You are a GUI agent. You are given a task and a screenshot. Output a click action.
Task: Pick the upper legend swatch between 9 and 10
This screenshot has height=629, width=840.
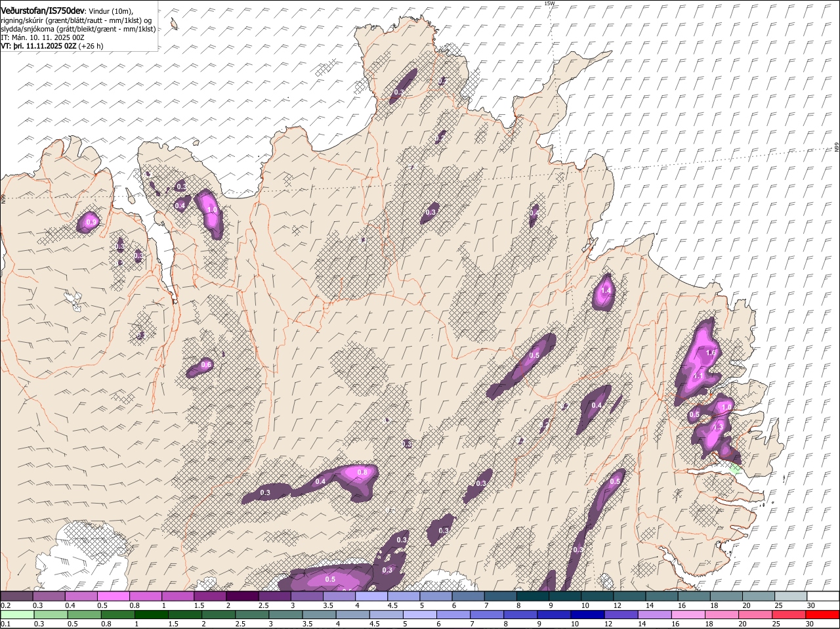(564, 596)
